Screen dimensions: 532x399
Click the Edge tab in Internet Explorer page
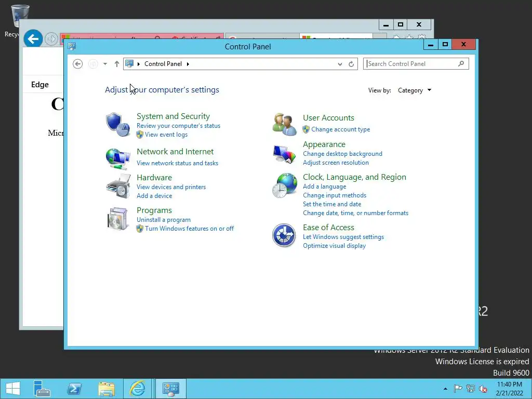click(x=39, y=85)
